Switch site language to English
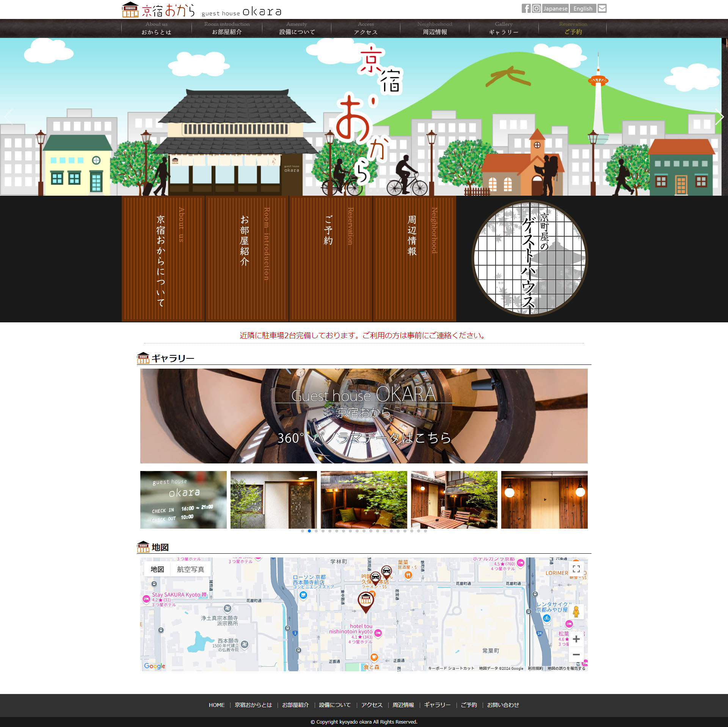The height and width of the screenshot is (727, 728). click(582, 8)
